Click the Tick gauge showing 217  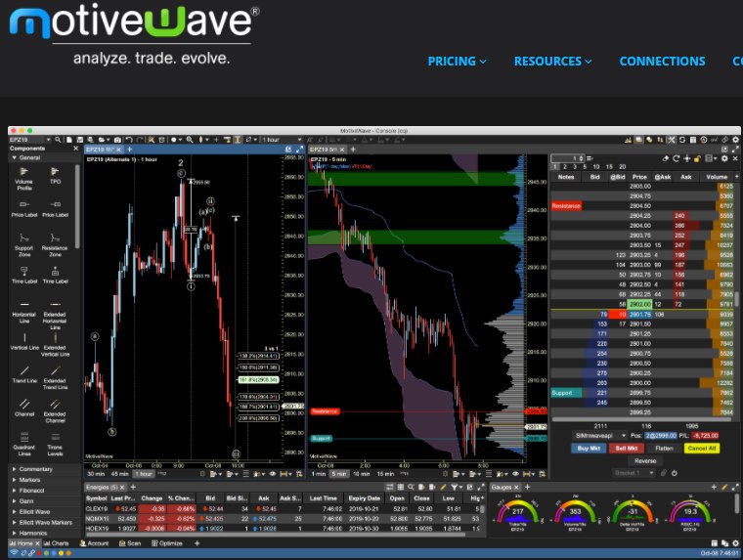click(x=517, y=515)
